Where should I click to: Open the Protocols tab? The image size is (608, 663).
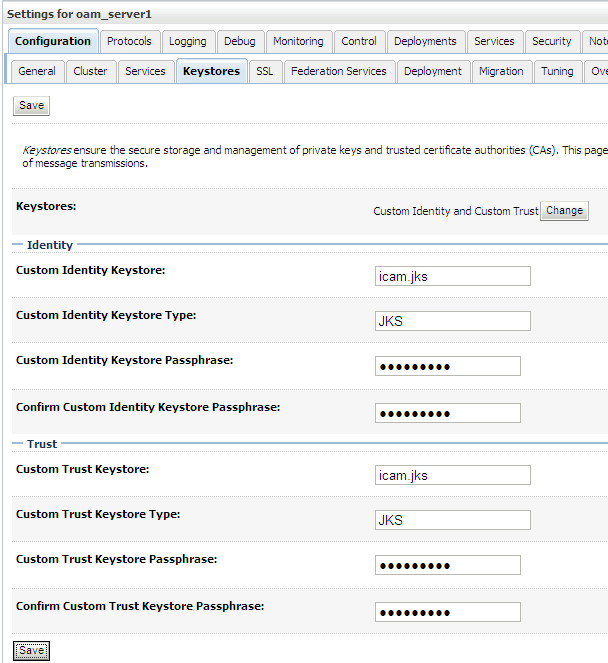click(130, 41)
